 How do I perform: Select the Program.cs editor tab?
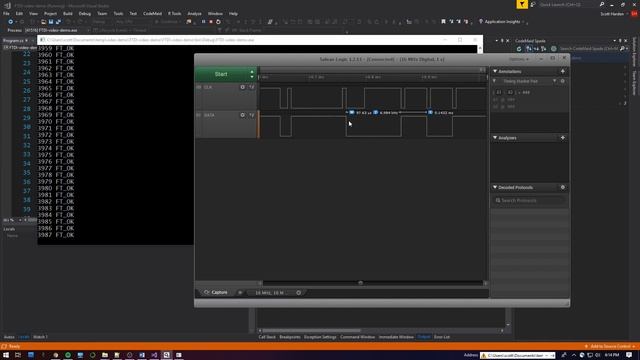click(x=13, y=41)
